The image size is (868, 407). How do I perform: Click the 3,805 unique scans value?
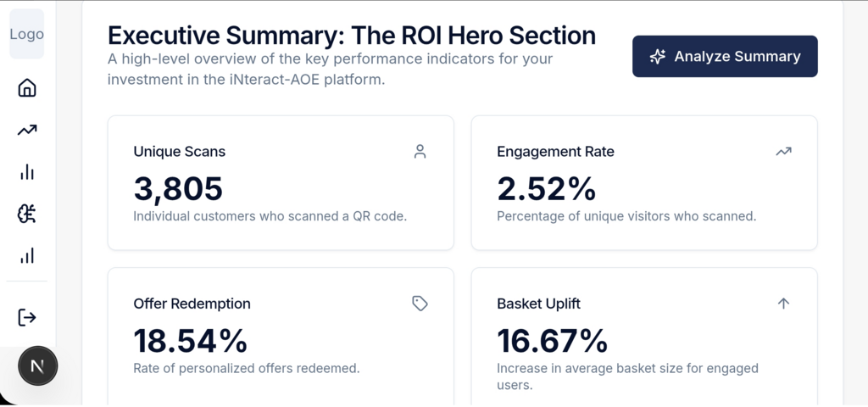pyautogui.click(x=178, y=188)
